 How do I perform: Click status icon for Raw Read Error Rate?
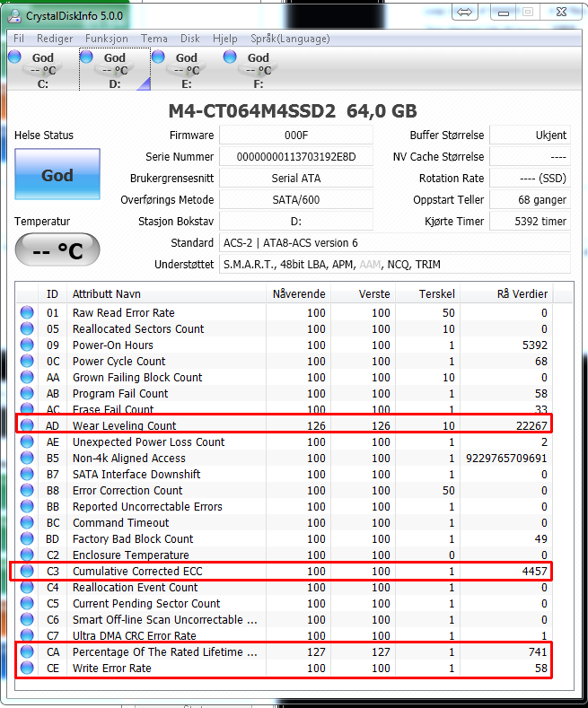(x=27, y=312)
